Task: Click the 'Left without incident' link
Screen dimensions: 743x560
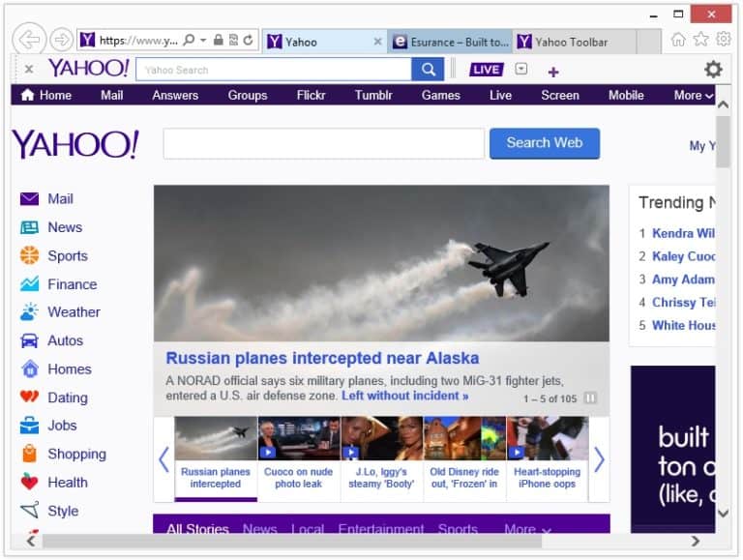Action: tap(405, 396)
